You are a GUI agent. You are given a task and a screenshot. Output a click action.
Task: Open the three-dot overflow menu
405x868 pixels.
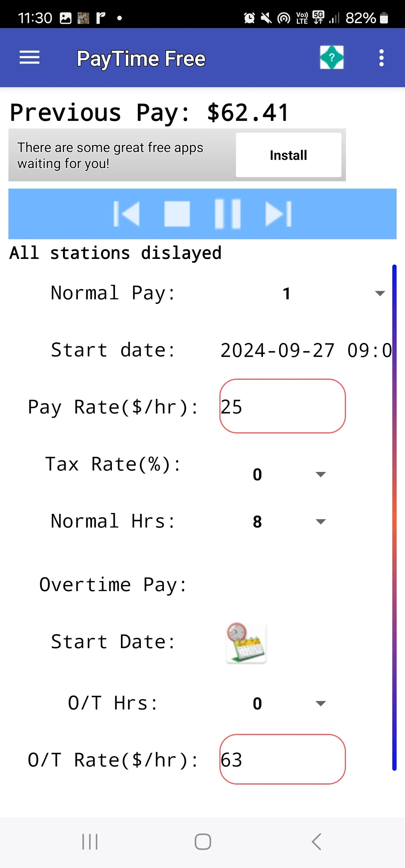point(381,58)
